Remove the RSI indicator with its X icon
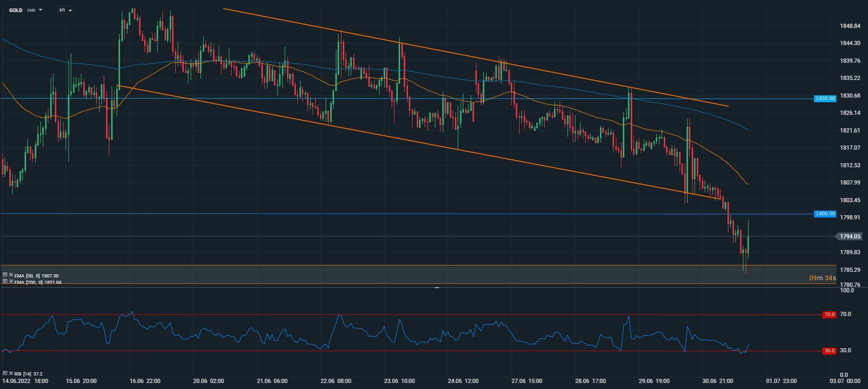This screenshot has height=389, width=868. [11, 373]
